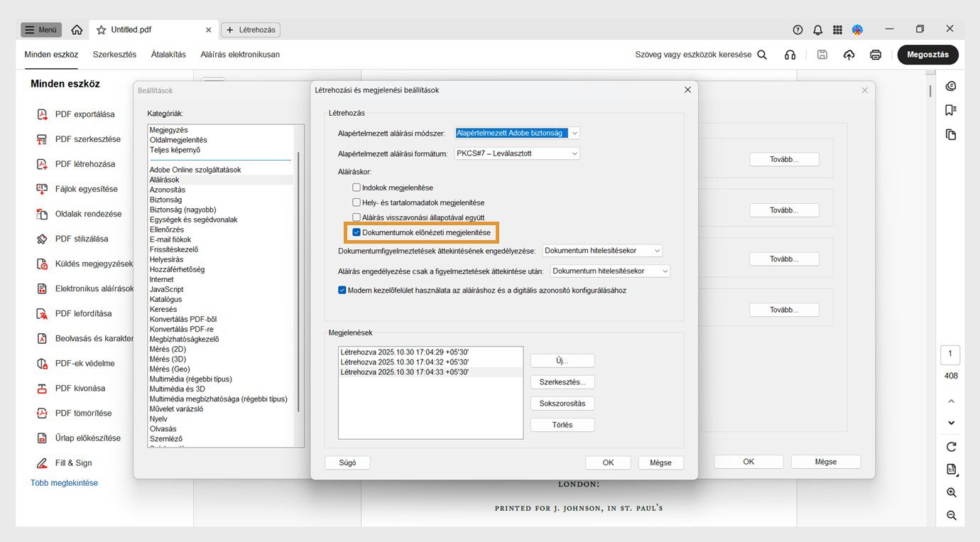This screenshot has height=542, width=980.
Task: Tick Hely- és tartalomadatok megjelenítése
Action: point(356,202)
